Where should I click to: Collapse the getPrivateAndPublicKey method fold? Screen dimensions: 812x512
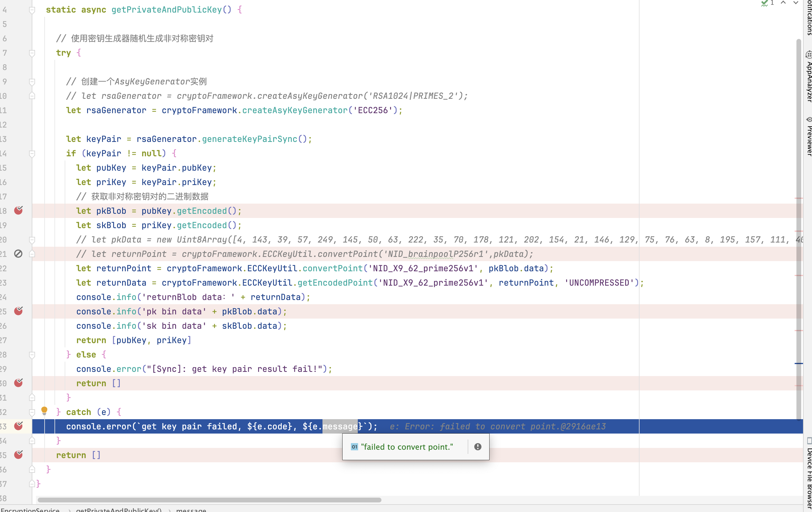(x=32, y=10)
